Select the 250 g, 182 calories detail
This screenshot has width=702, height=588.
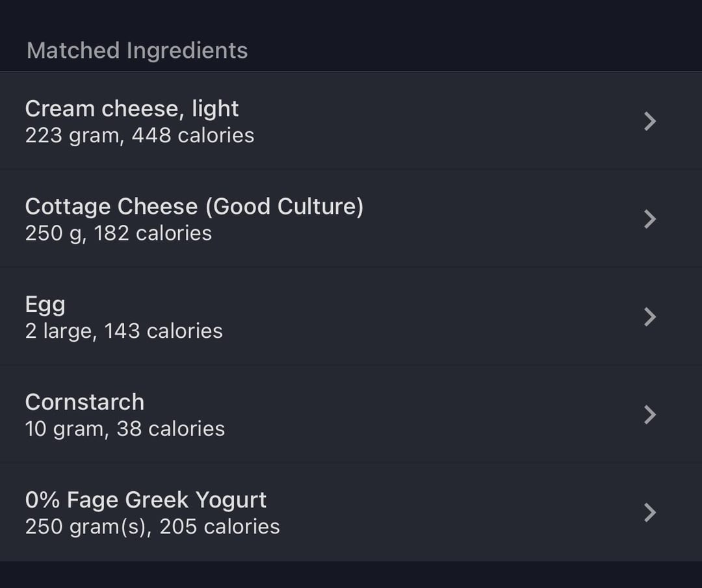tap(119, 234)
